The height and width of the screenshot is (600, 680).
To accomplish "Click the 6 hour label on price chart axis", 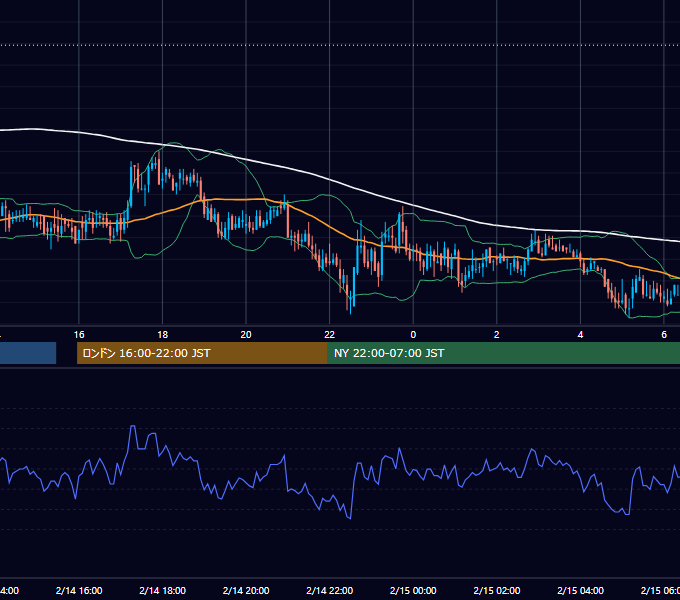I will pyautogui.click(x=664, y=335).
